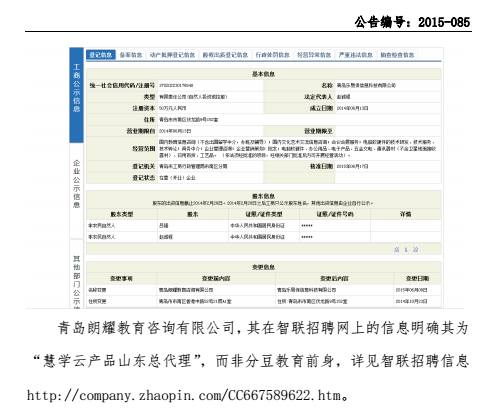Click the zhaopin company URL at the bottom
Image resolution: width=496 pixels, height=410 pixels.
point(183,396)
